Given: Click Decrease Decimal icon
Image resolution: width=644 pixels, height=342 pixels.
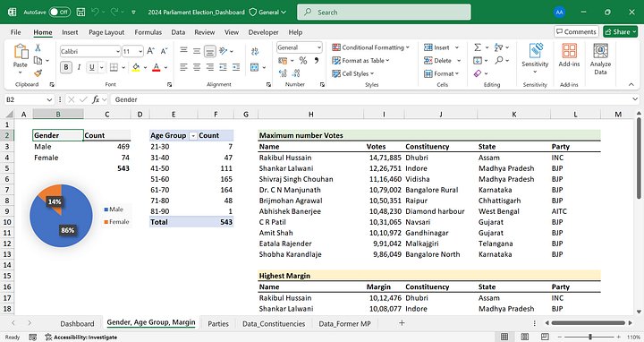Looking at the screenshot, I should [296, 73].
